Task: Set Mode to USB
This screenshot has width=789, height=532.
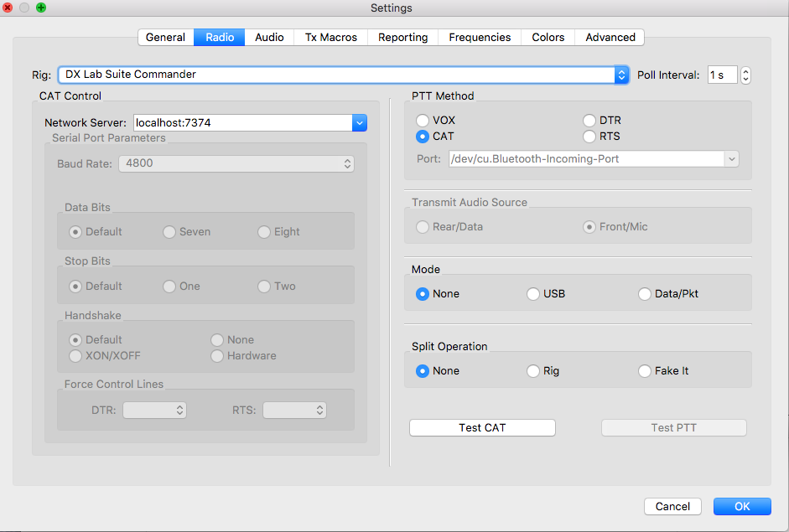Action: pyautogui.click(x=546, y=294)
